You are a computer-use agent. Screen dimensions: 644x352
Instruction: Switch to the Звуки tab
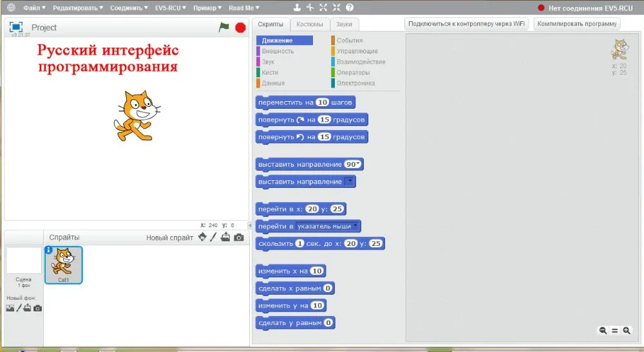click(344, 24)
